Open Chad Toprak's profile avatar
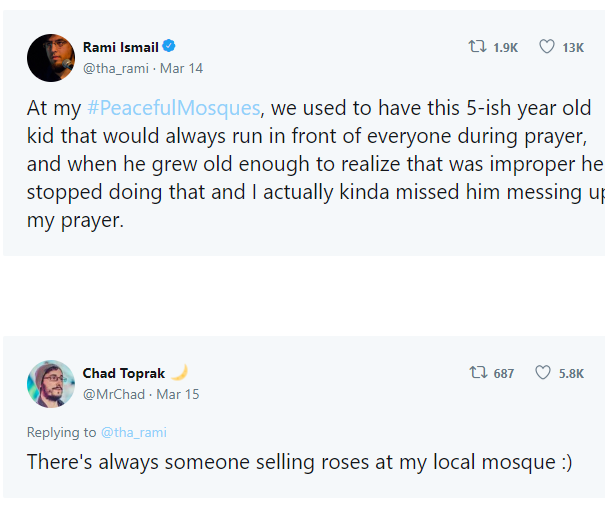 [x=51, y=384]
